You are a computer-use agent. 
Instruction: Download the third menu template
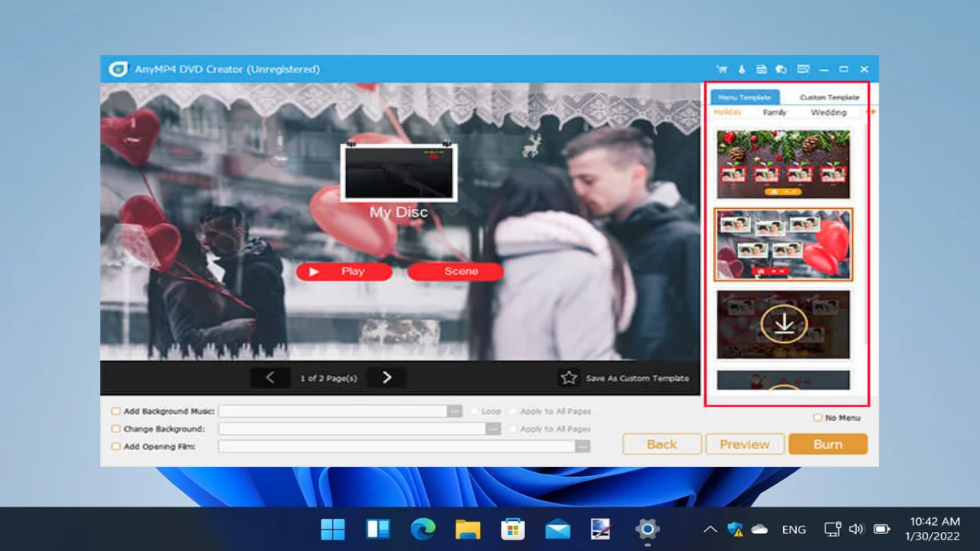pyautogui.click(x=783, y=324)
